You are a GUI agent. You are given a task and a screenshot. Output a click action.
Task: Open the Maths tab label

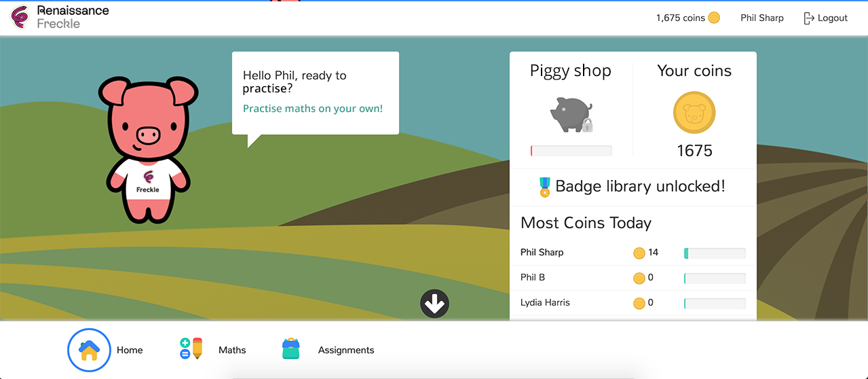click(x=232, y=350)
